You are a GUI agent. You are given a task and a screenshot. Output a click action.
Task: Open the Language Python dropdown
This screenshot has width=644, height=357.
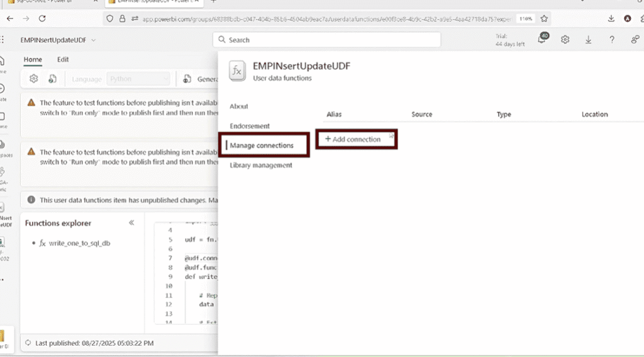pos(138,79)
